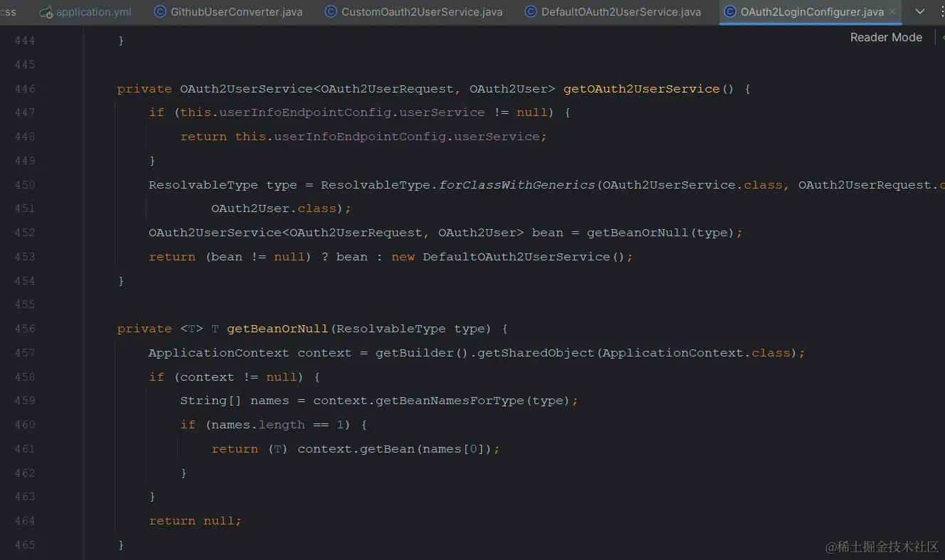Click 'private' keyword on line 446

pos(144,89)
